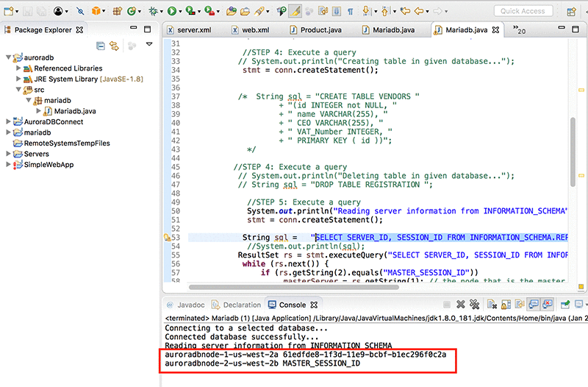Click the Coverage run icon
588x387 pixels.
[x=190, y=11]
